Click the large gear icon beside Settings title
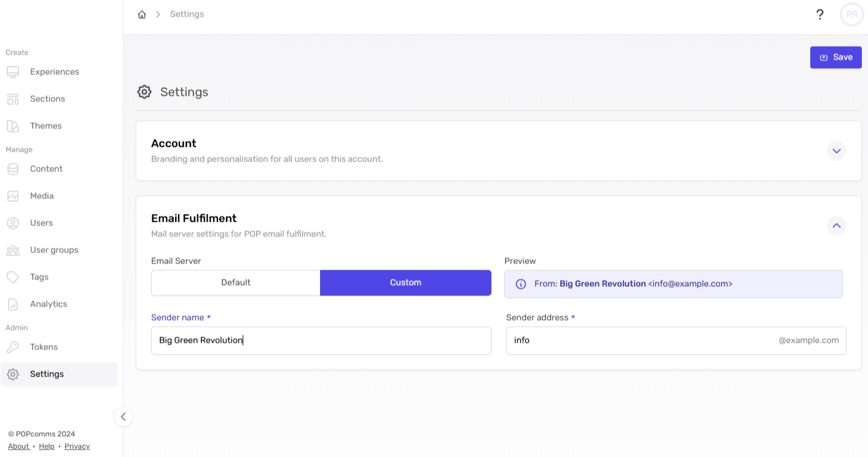 [144, 92]
